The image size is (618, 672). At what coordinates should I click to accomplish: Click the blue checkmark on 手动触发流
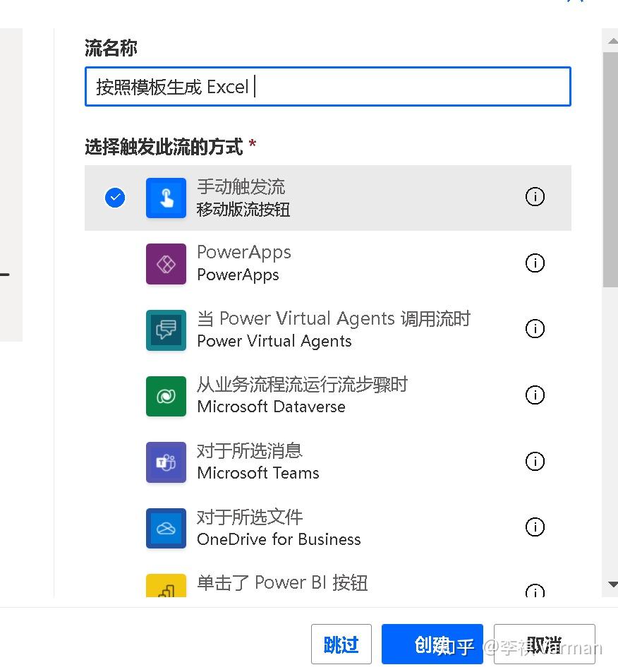coord(115,198)
